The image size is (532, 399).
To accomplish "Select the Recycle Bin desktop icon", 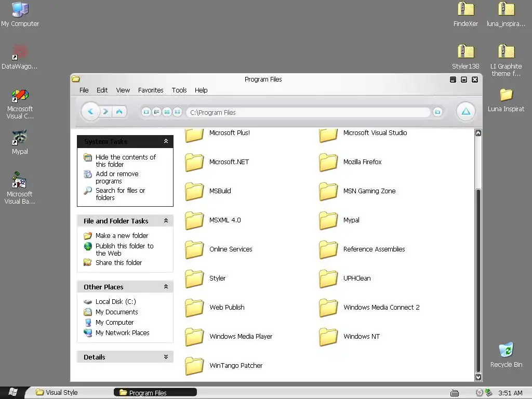I will tap(506, 355).
